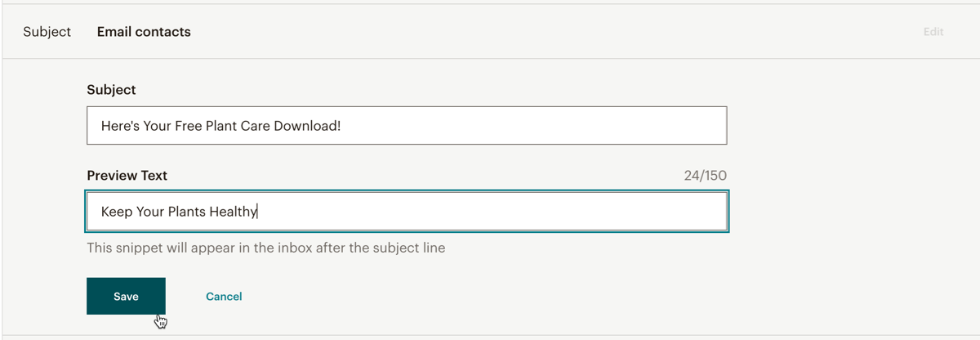
Task: Place cursor on 'Download!' in subject field
Action: pos(309,127)
